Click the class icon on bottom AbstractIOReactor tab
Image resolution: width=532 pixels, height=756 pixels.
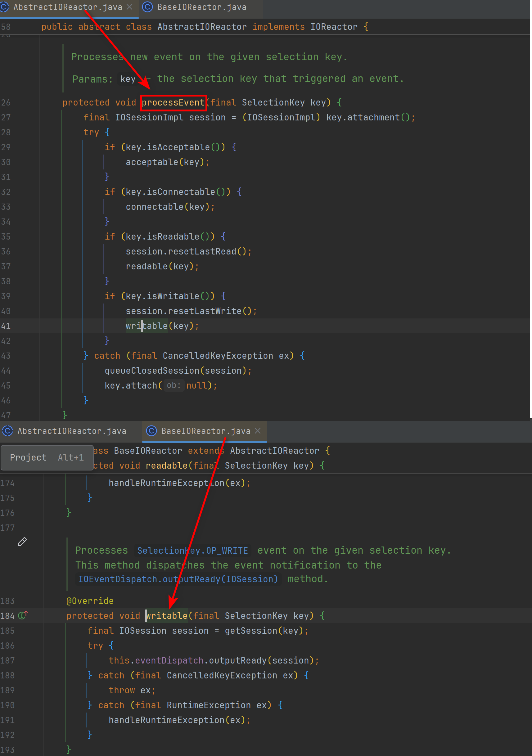7,431
